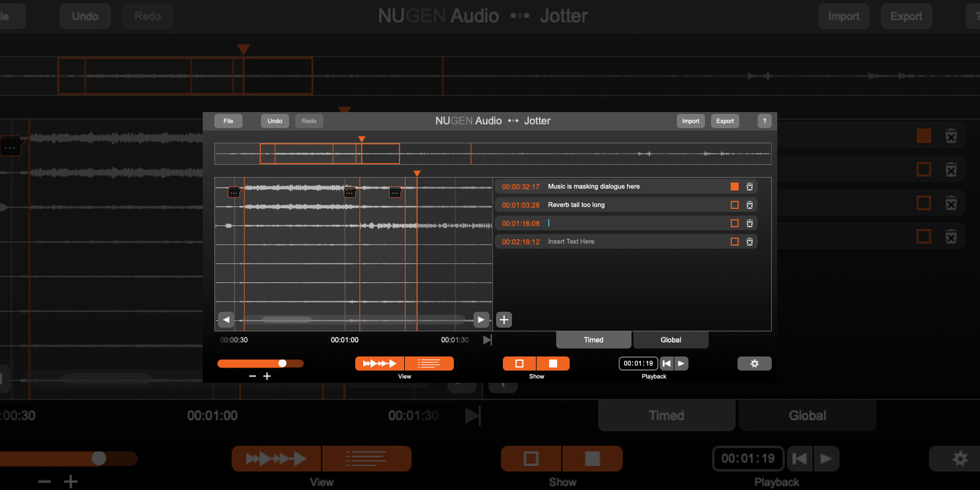
Task: Click Undo in the Jotter window
Action: (275, 121)
